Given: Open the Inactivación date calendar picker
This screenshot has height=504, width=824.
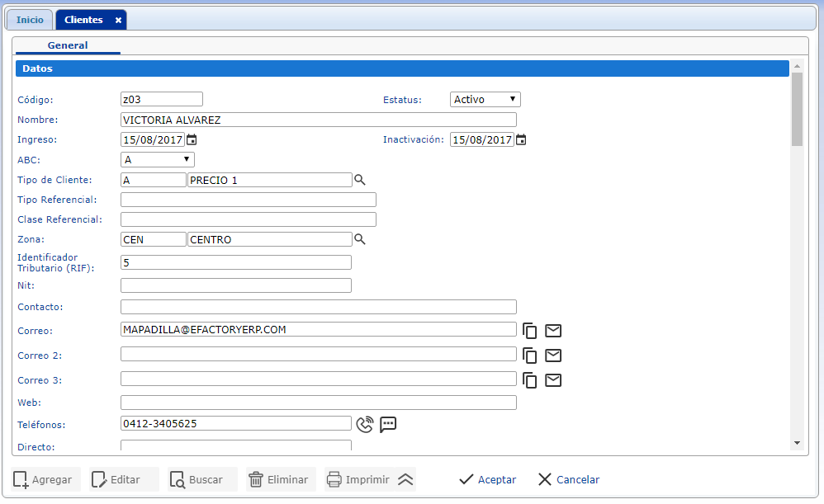Looking at the screenshot, I should point(521,139).
